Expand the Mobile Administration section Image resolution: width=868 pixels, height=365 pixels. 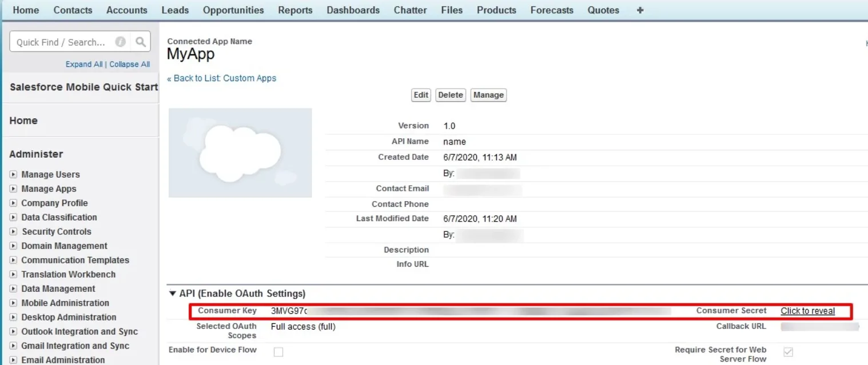click(x=14, y=303)
